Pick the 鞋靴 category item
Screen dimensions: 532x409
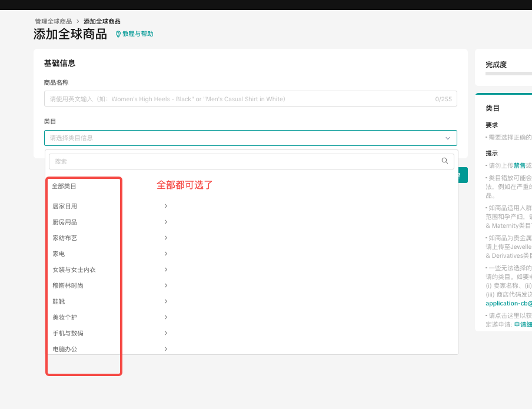(59, 301)
